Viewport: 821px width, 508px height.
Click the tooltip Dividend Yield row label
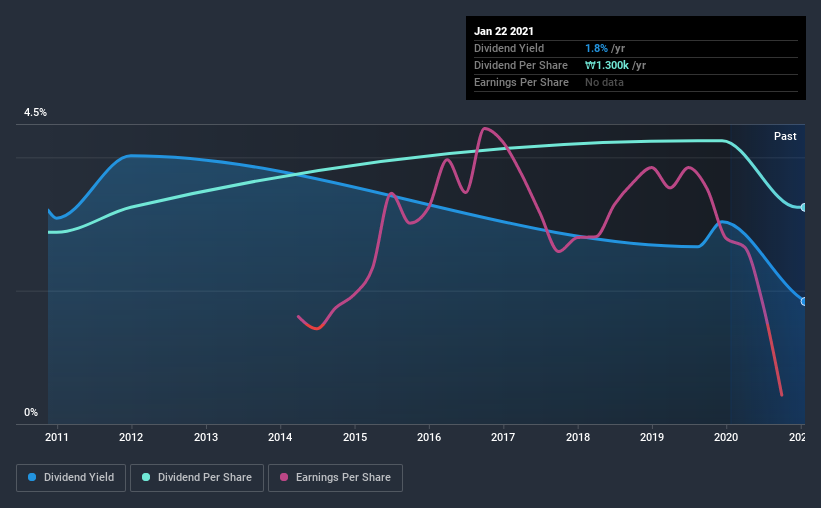pos(509,48)
